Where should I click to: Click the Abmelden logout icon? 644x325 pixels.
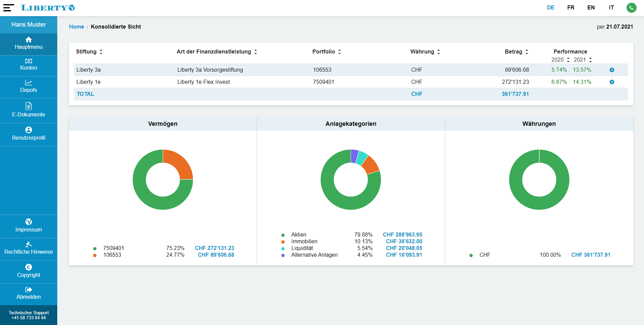pos(29,290)
